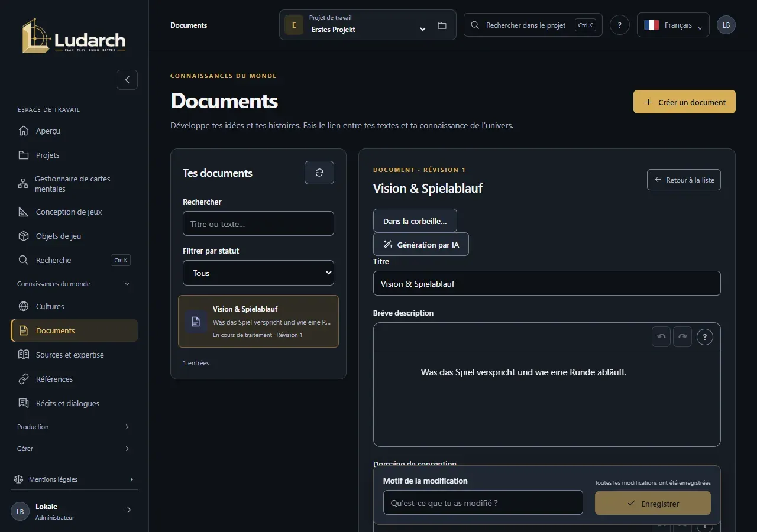This screenshot has height=532, width=757.
Task: Collapse the sidebar with the chevron button
Action: pyautogui.click(x=127, y=80)
